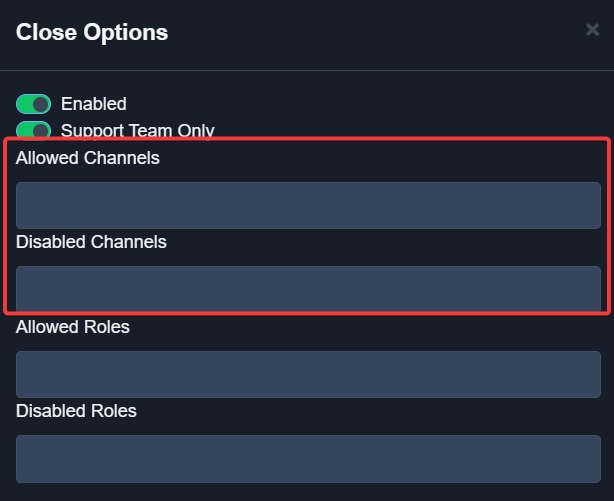Viewport: 614px width, 501px height.
Task: Click the right end of Allowed Roles box
Action: tap(588, 374)
